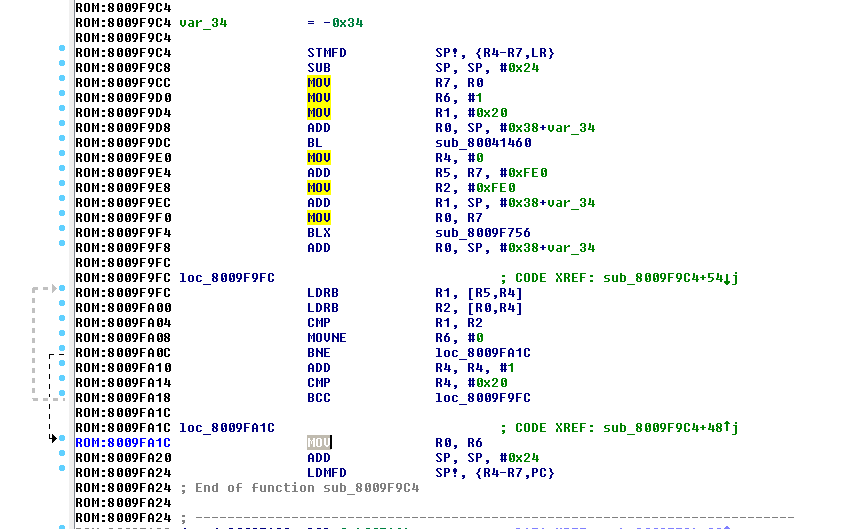Screen dimensions: 847x529
Task: Open cross reference sub_8009F9C4+54↓j
Action: [x=670, y=278]
